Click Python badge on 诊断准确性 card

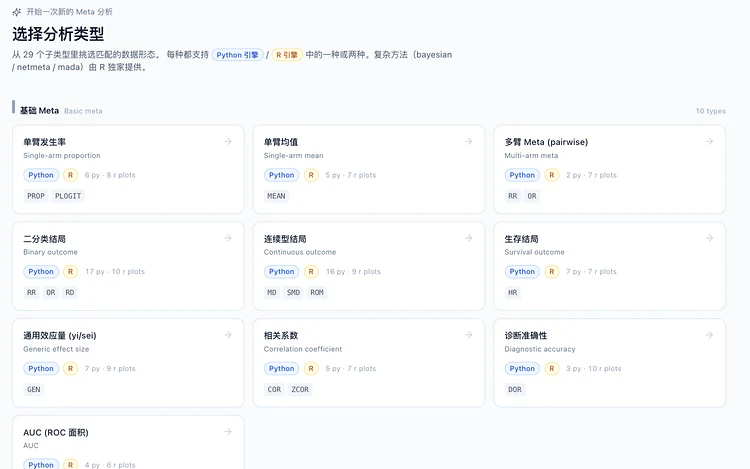click(x=522, y=369)
